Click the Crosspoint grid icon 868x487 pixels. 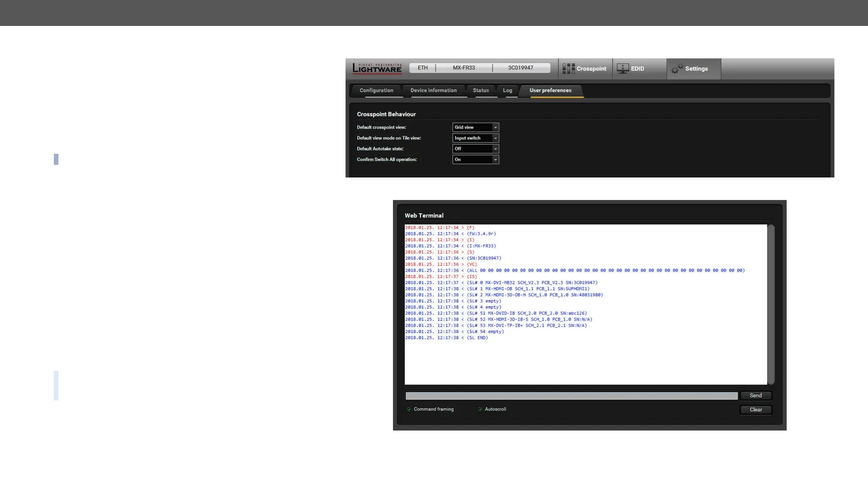coord(568,69)
